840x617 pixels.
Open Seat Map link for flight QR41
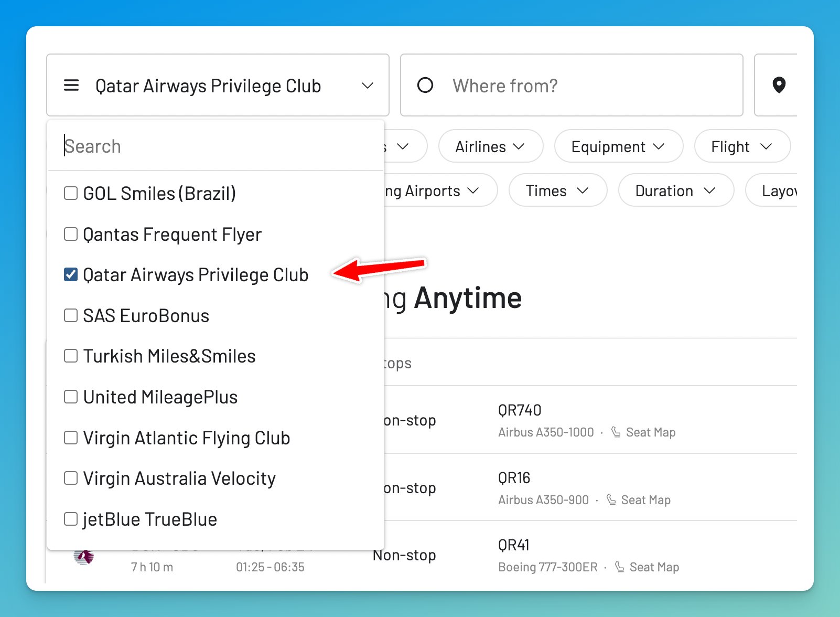pyautogui.click(x=654, y=567)
